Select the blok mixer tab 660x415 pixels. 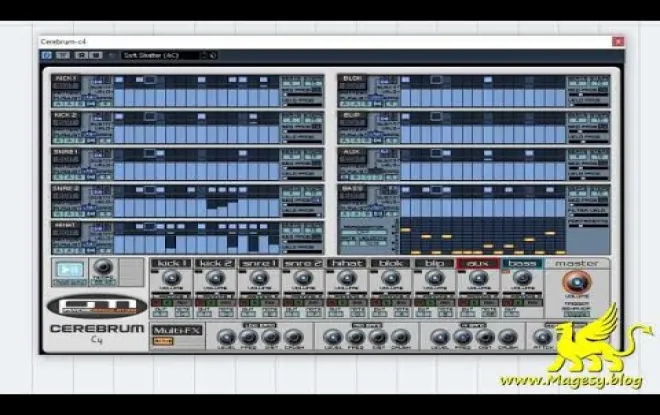[x=390, y=263]
